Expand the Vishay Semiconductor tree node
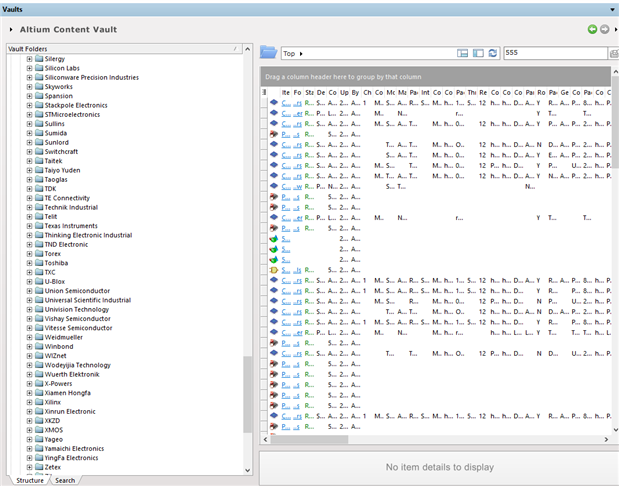 pos(30,319)
